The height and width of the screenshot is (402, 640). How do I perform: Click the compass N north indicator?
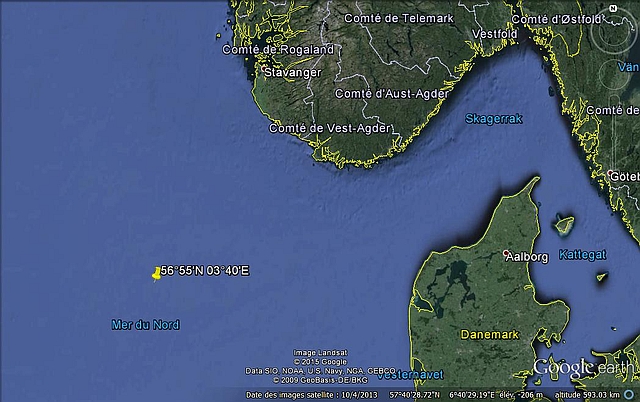point(613,8)
